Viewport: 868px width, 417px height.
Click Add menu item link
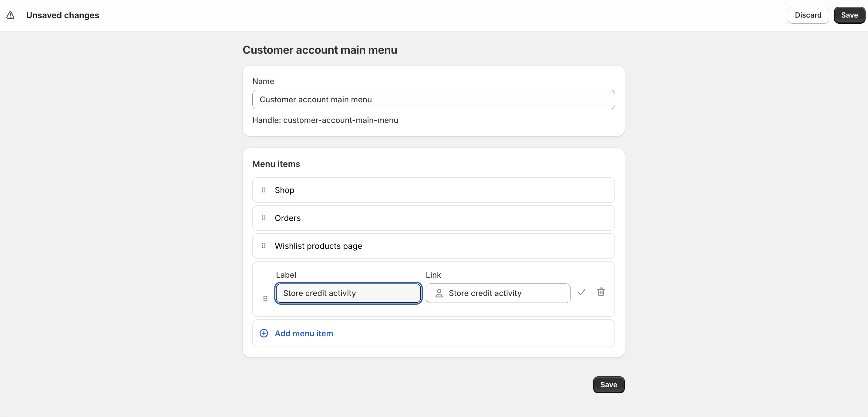pos(304,334)
